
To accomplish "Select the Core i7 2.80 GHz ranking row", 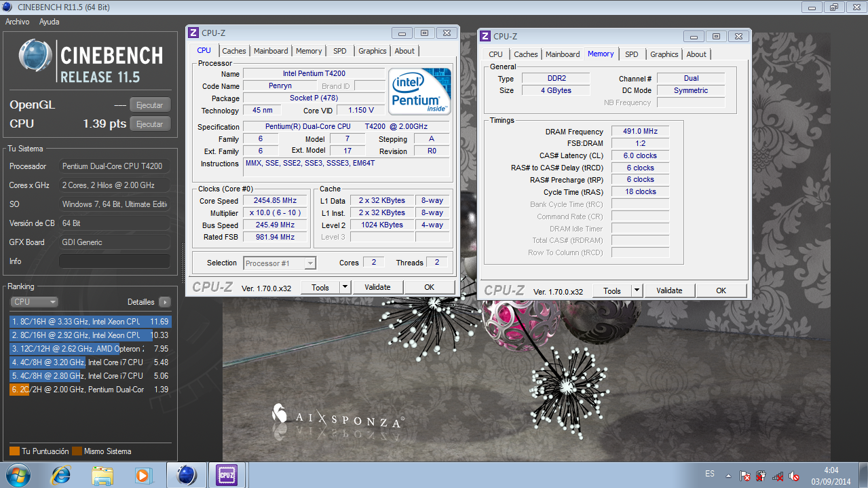I will coord(90,376).
